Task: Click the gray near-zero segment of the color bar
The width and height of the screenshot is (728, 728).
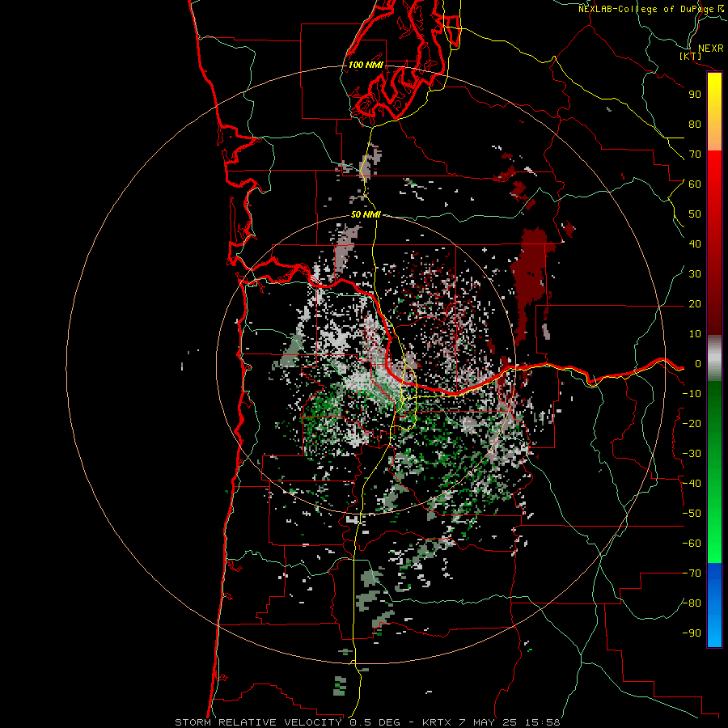Action: [714, 358]
